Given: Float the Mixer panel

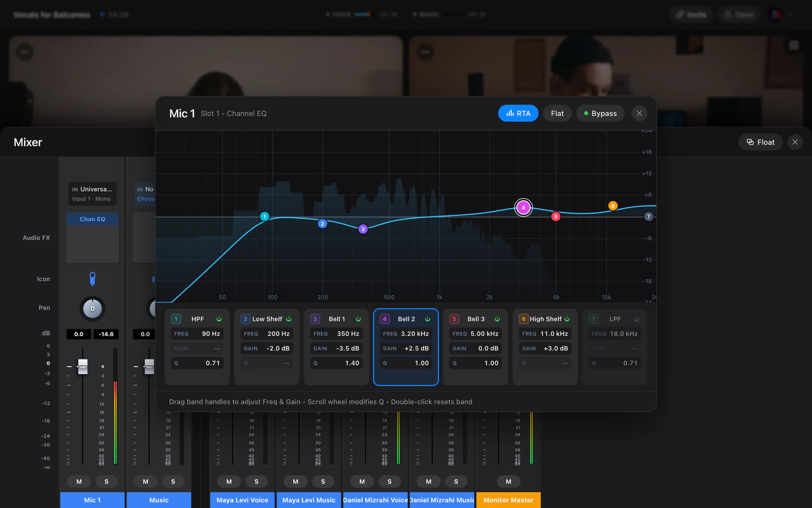Looking at the screenshot, I should click(x=760, y=142).
